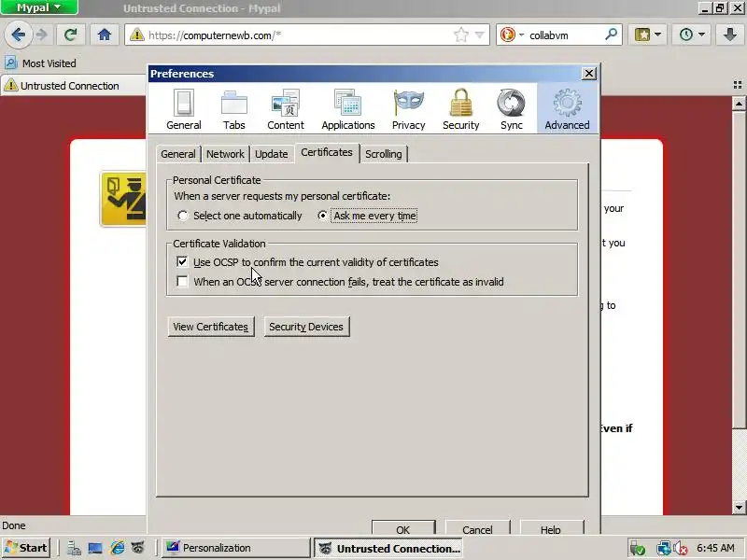
Task: Open Help for preferences
Action: (x=551, y=527)
